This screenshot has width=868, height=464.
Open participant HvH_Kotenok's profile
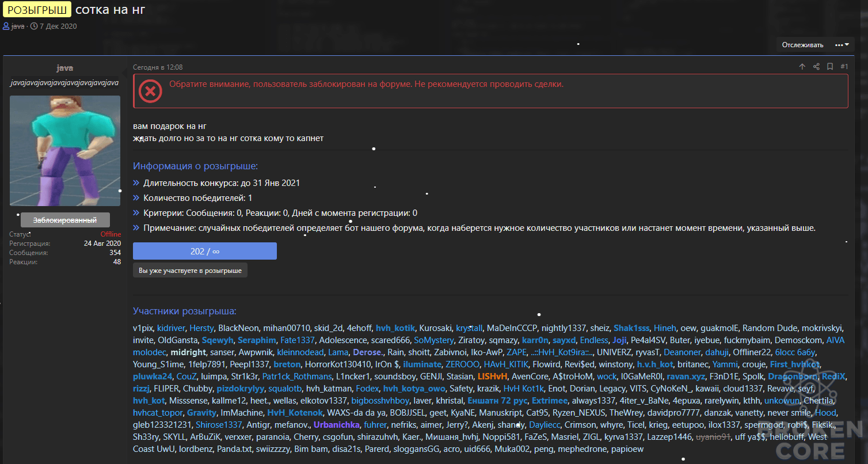click(295, 413)
